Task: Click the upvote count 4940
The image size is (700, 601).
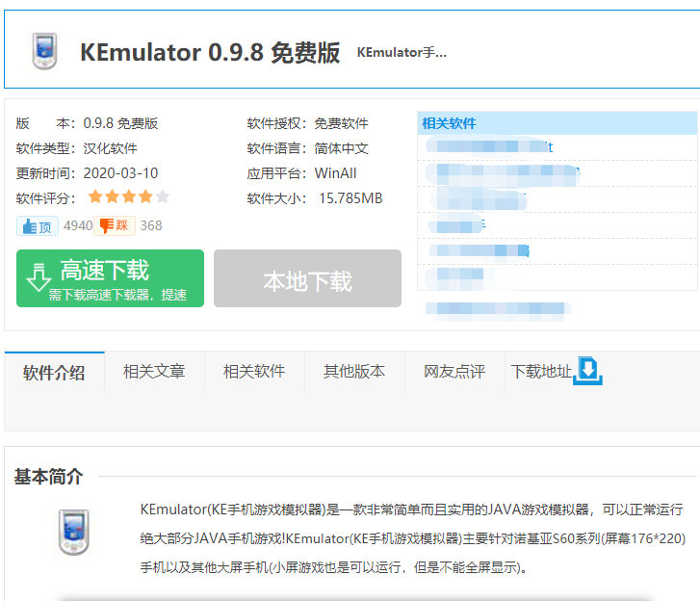Action: point(78,225)
